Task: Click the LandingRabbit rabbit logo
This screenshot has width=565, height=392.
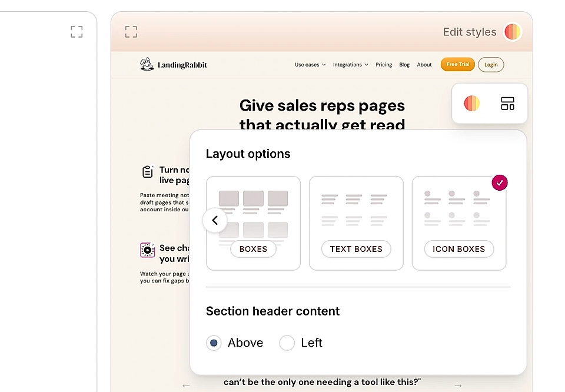Action: click(147, 64)
